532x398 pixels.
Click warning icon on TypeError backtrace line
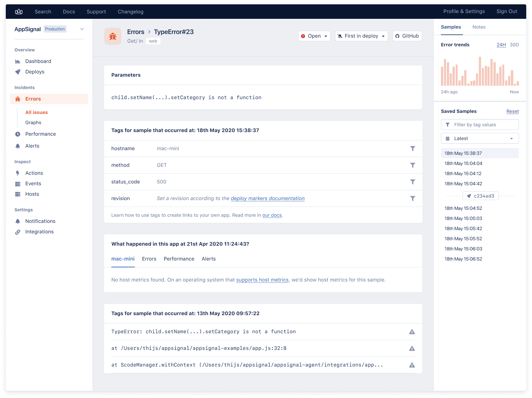[412, 332]
